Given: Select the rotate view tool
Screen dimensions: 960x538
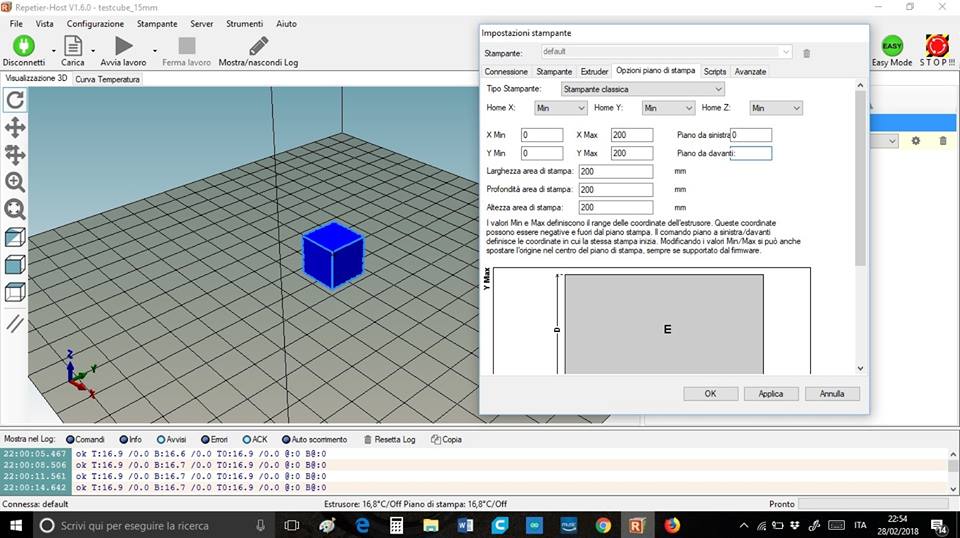Looking at the screenshot, I should (x=15, y=100).
